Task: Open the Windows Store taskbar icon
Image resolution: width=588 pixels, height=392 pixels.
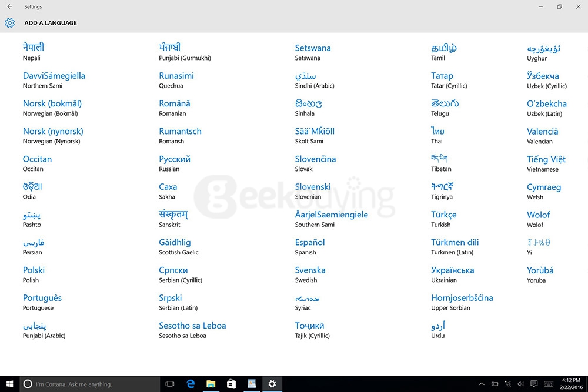Action: pos(231,384)
